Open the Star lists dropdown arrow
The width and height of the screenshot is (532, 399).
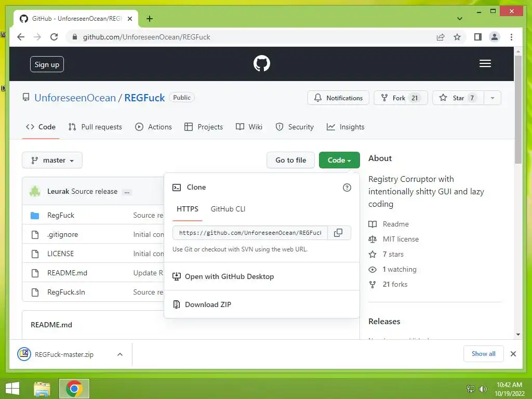[493, 98]
